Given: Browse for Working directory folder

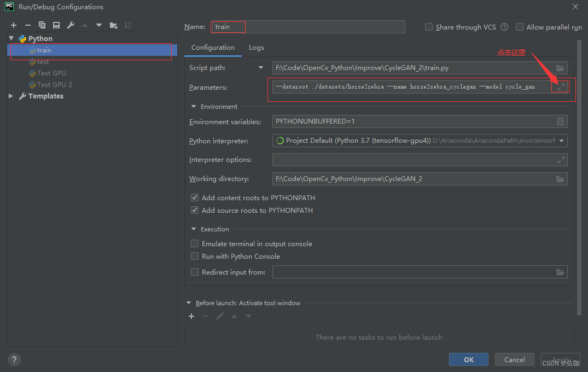Looking at the screenshot, I should [560, 179].
